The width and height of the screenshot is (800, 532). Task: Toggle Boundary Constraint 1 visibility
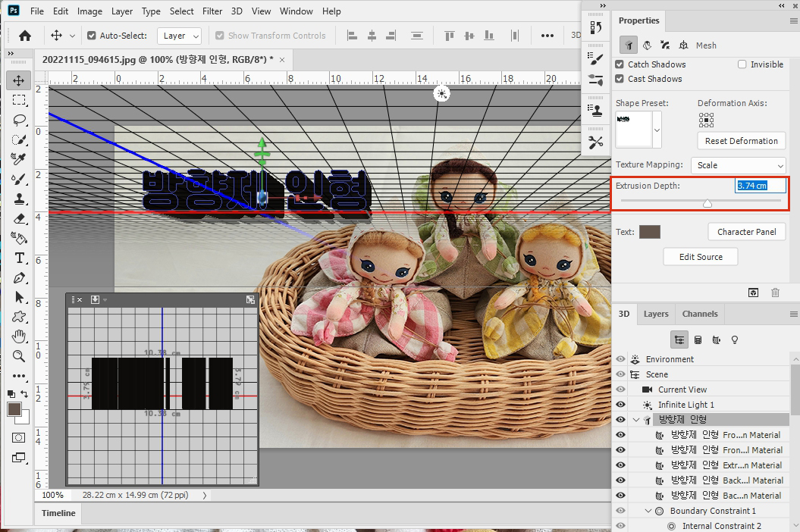620,510
